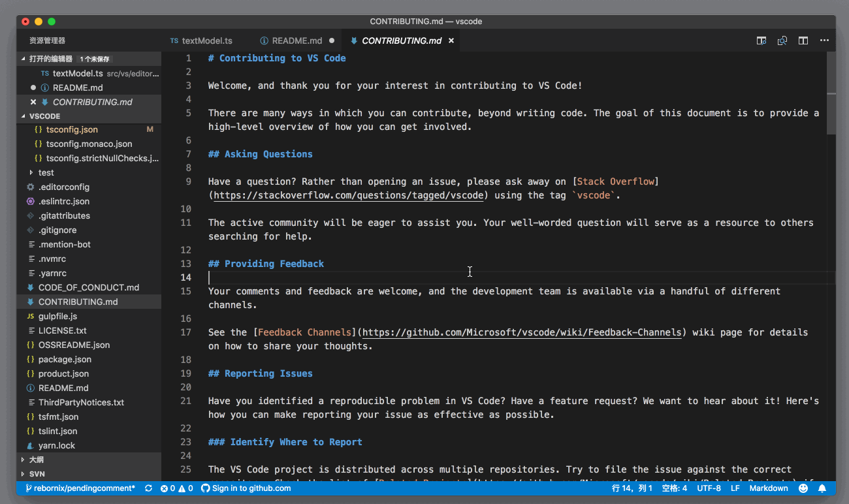Open notifications with the bell icon
The height and width of the screenshot is (504, 849).
pos(822,488)
